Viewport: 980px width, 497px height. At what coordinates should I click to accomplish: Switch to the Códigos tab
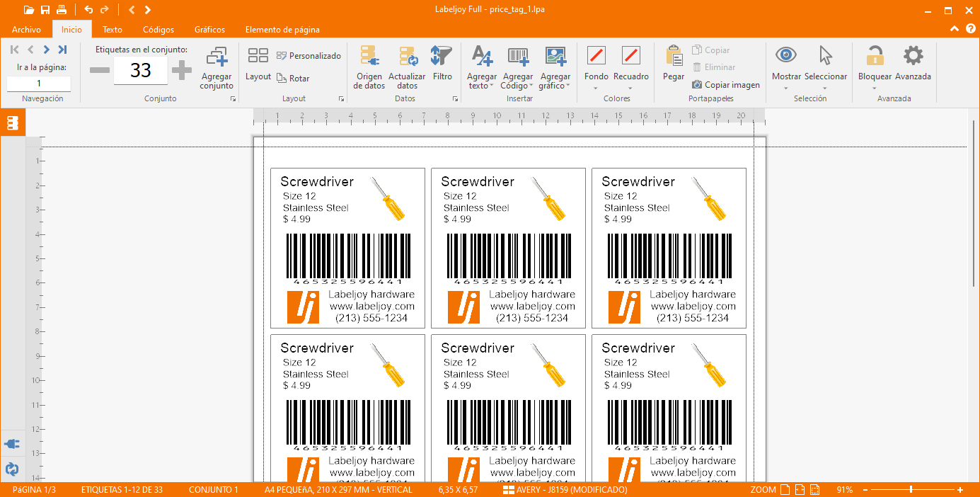pyautogui.click(x=158, y=30)
